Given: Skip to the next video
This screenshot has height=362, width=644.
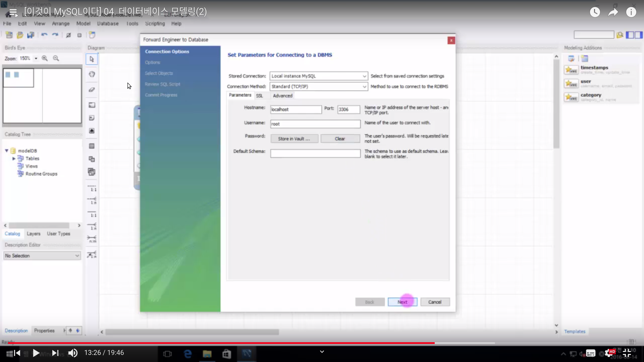Looking at the screenshot, I should pos(55,353).
